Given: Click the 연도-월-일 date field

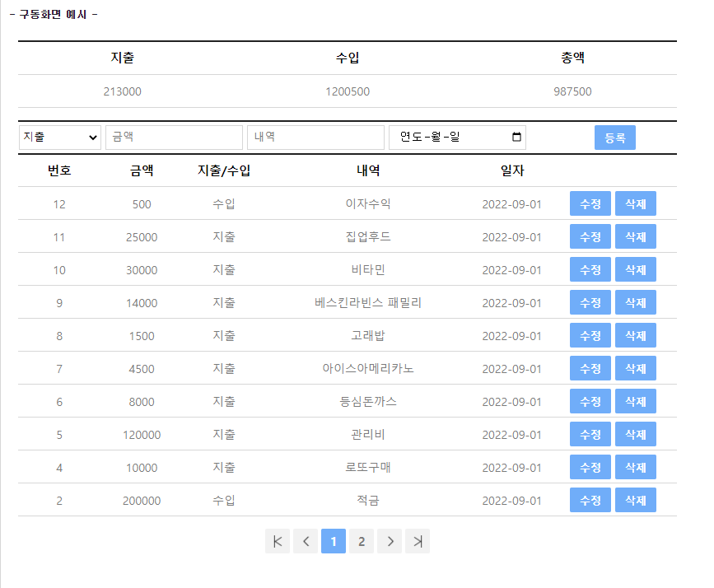Looking at the screenshot, I should 457,137.
